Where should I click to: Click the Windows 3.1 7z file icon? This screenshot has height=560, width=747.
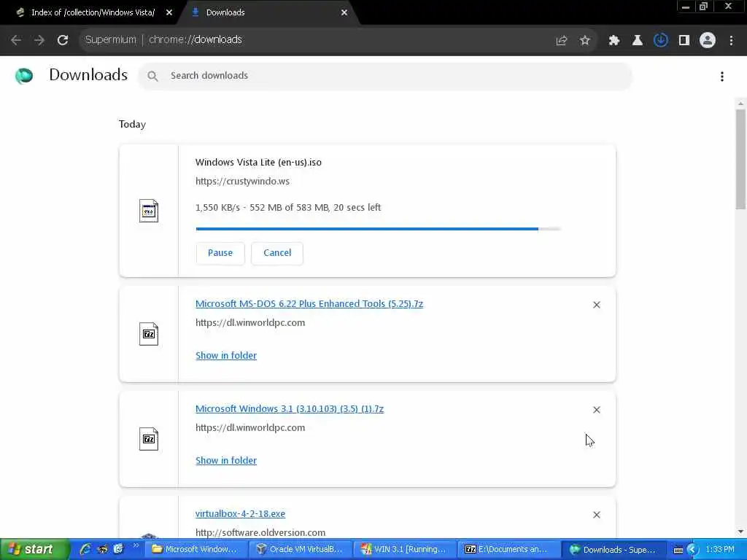[x=149, y=439]
